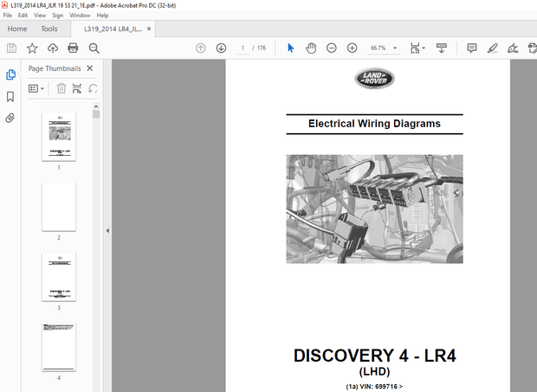Open the Sign document tool

click(513, 48)
